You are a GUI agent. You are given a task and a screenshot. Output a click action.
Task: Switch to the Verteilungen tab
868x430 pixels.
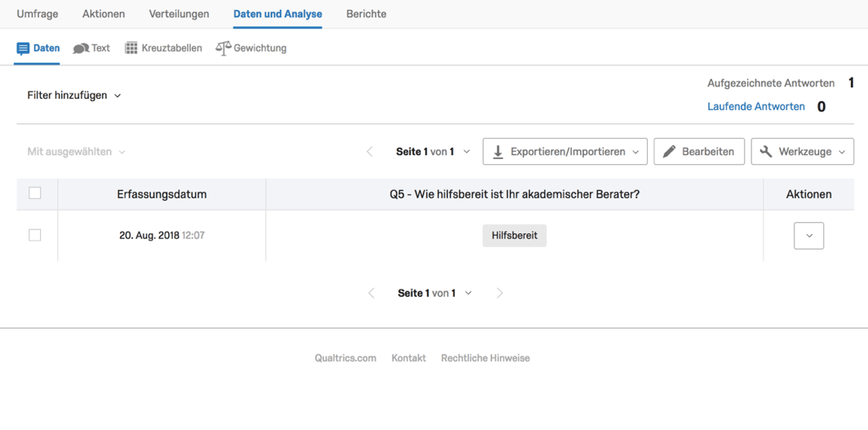[x=179, y=14]
